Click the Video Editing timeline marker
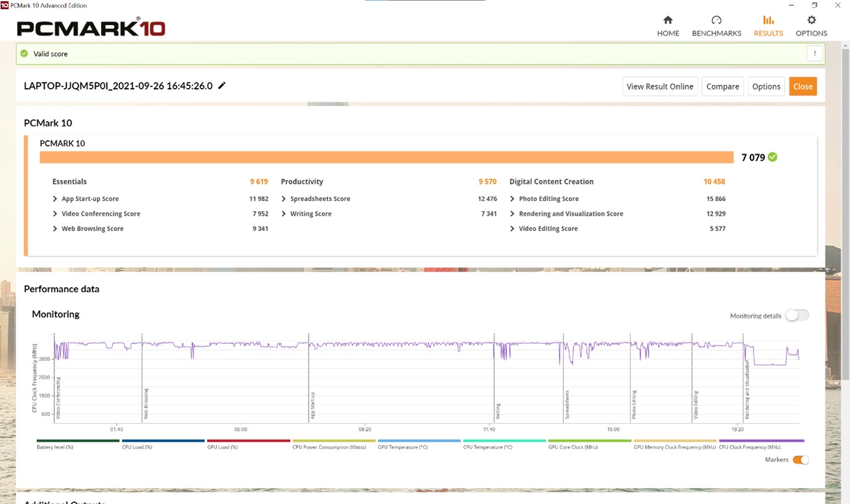 [695, 405]
